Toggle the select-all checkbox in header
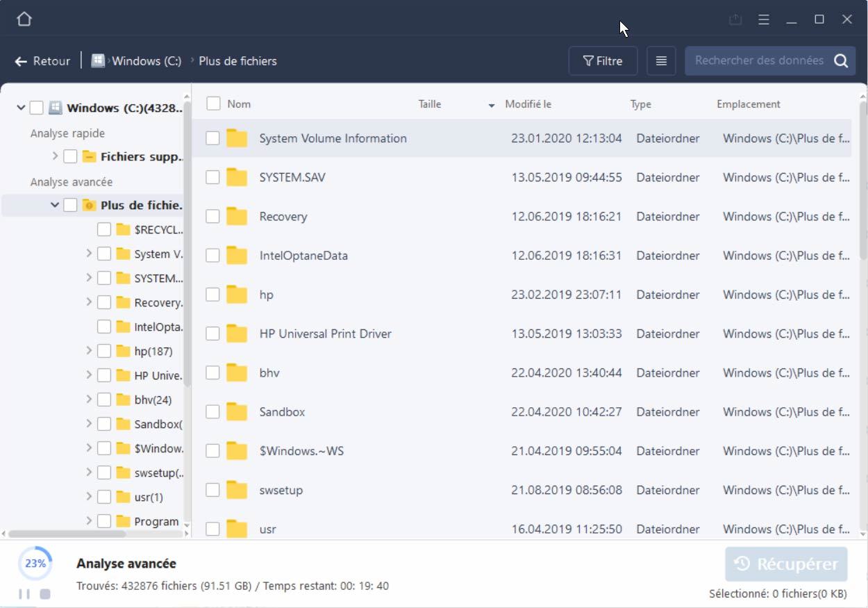Viewport: 868px width, 608px height. coord(214,104)
